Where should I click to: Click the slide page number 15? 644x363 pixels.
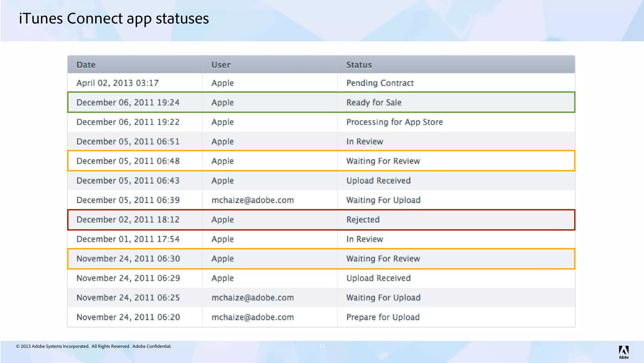tap(322, 346)
